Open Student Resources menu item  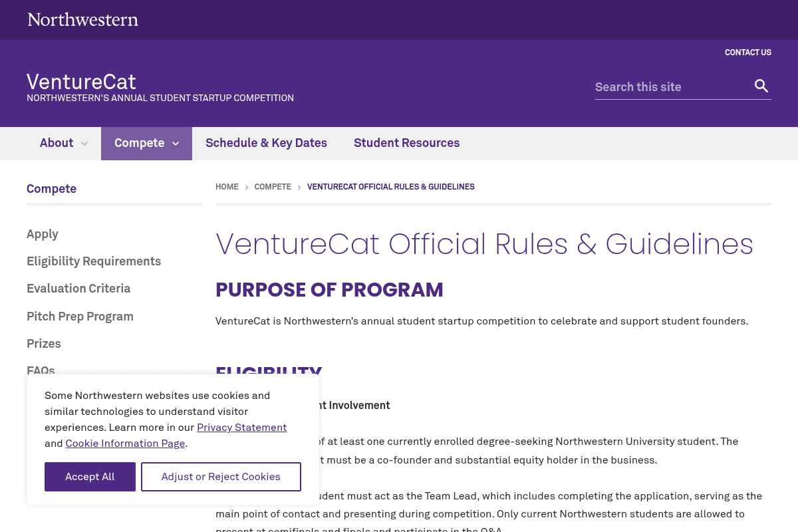click(406, 143)
